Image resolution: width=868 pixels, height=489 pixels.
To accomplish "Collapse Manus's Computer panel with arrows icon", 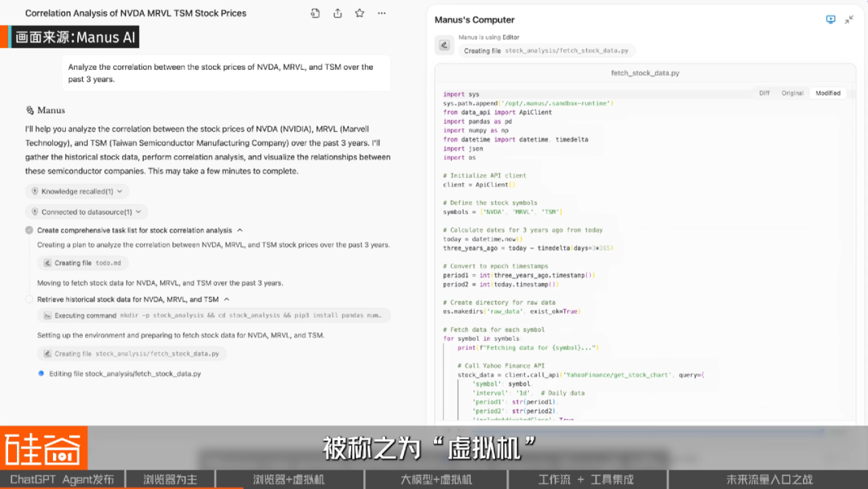I will pyautogui.click(x=850, y=20).
